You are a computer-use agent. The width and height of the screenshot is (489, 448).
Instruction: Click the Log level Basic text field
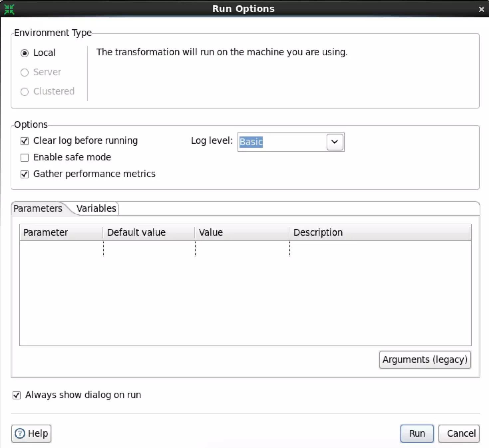[x=282, y=142]
